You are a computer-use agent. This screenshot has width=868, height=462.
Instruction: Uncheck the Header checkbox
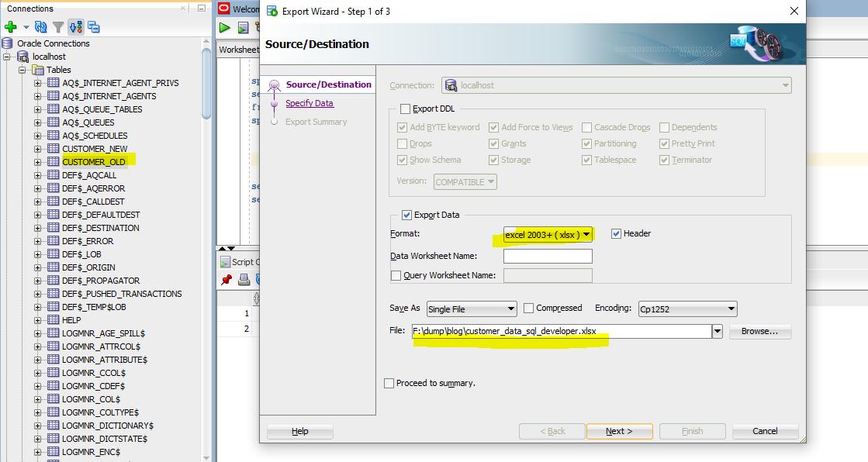pos(616,233)
